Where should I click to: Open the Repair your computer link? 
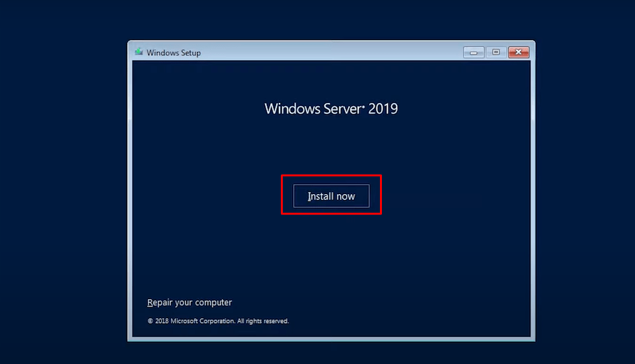[190, 303]
